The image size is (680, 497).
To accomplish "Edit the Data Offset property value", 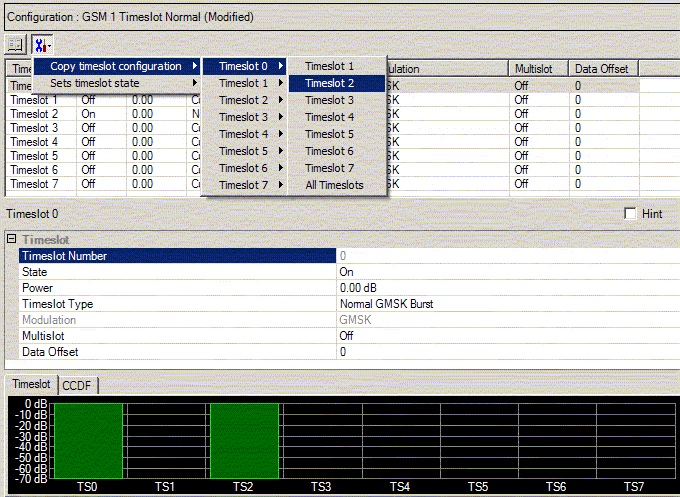I will click(507, 352).
